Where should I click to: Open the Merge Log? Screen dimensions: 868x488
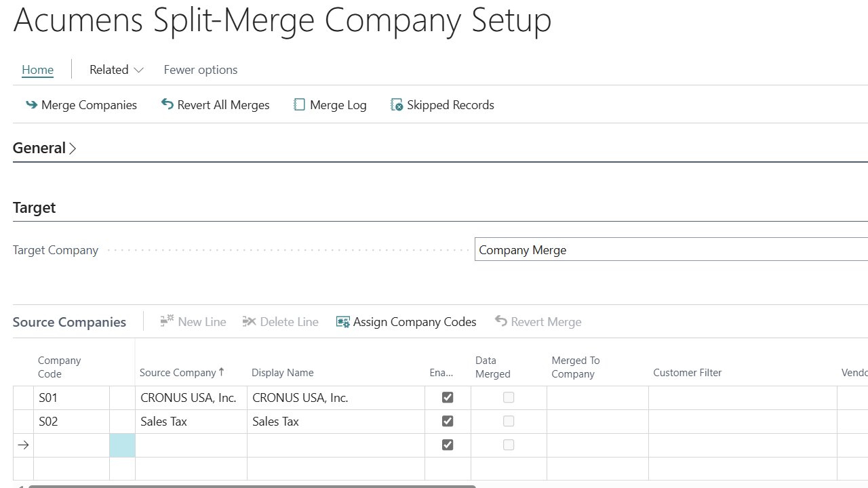click(x=330, y=105)
